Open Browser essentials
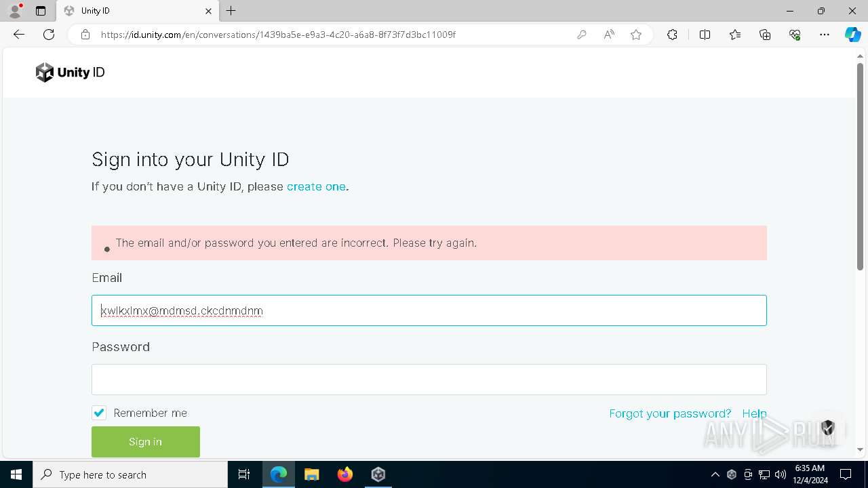This screenshot has height=488, width=868. tap(795, 35)
